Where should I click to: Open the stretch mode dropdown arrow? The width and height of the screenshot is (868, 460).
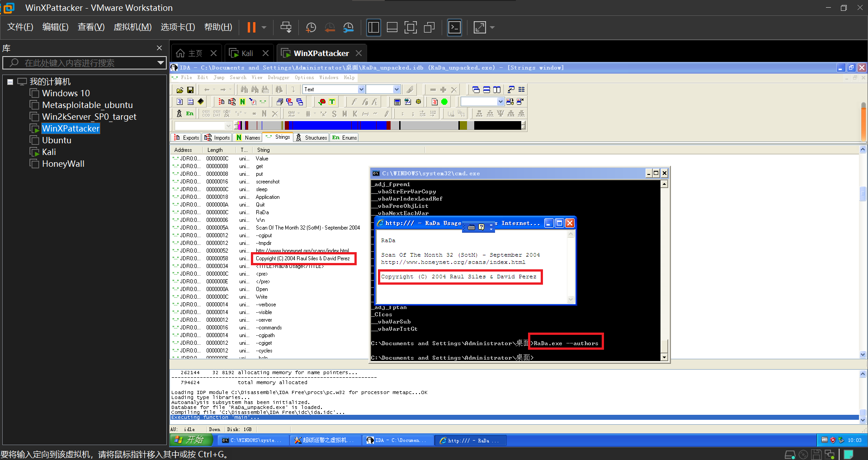(492, 28)
